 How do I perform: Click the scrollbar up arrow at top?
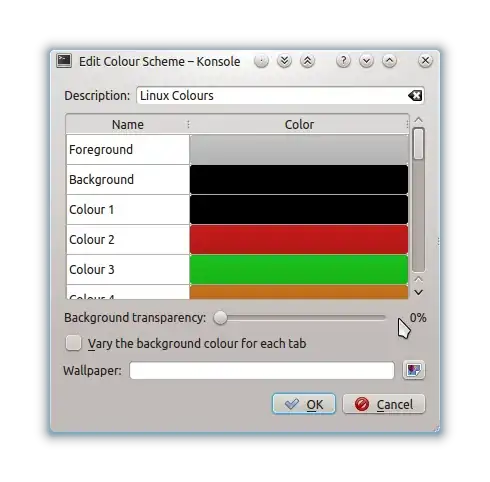(x=419, y=120)
